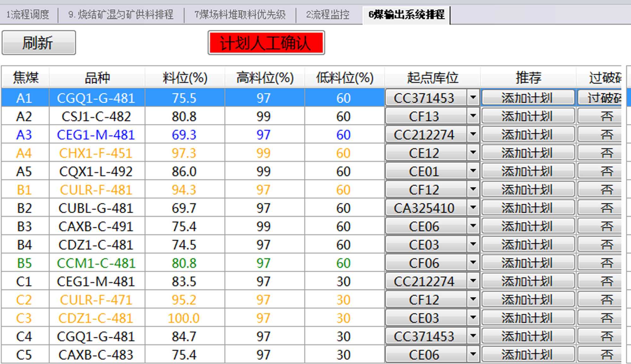
Task: Click 添加计划 for row A3
Action: [528, 135]
